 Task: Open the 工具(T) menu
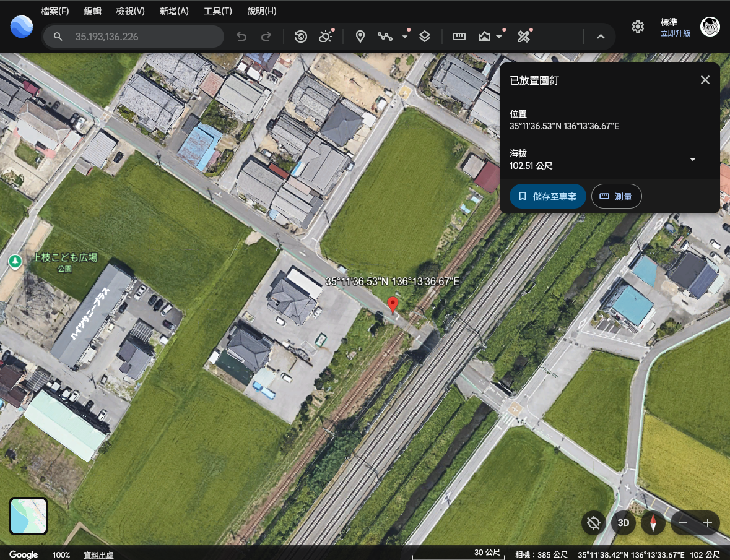click(x=218, y=11)
